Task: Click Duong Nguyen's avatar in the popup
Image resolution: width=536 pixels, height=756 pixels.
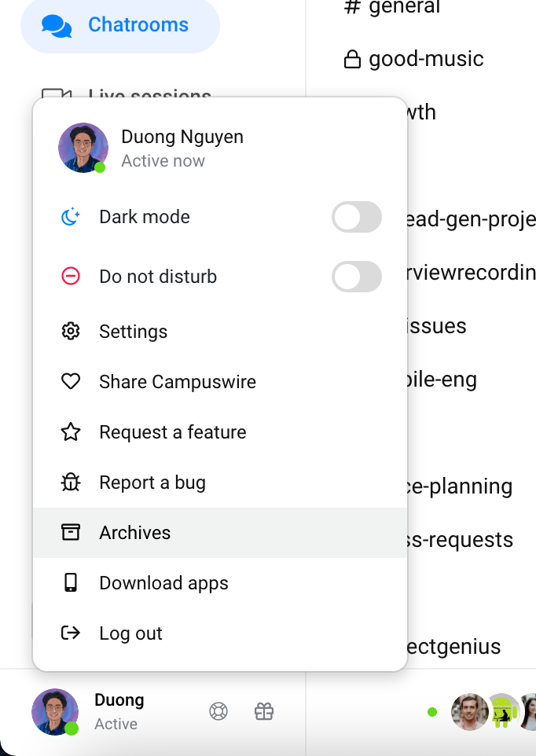Action: [83, 148]
